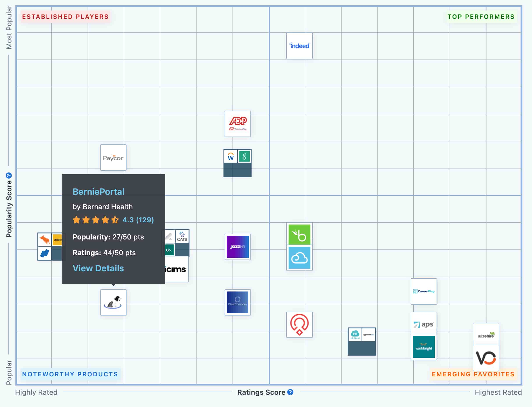Click the Most Popular axis label
This screenshot has width=532, height=407.
[9, 27]
